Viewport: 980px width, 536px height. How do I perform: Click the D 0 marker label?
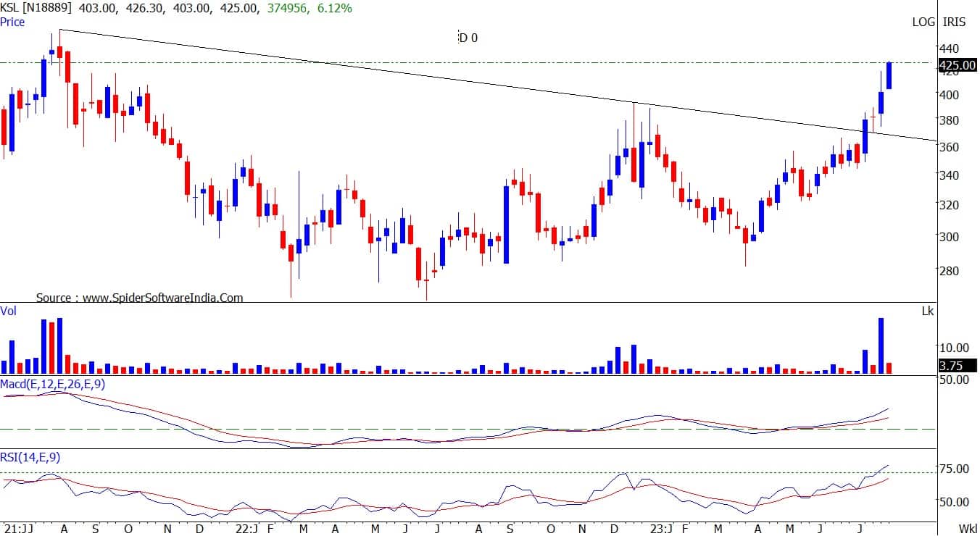point(468,38)
